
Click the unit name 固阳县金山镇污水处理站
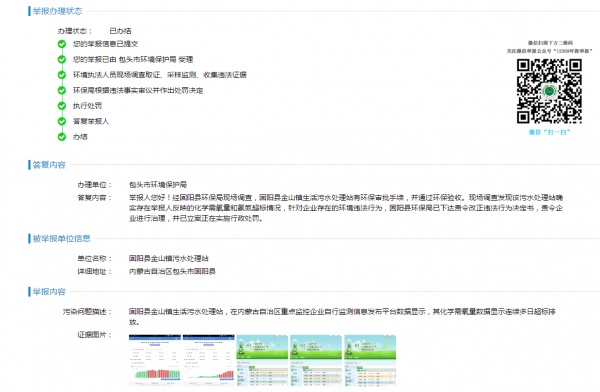coord(169,258)
